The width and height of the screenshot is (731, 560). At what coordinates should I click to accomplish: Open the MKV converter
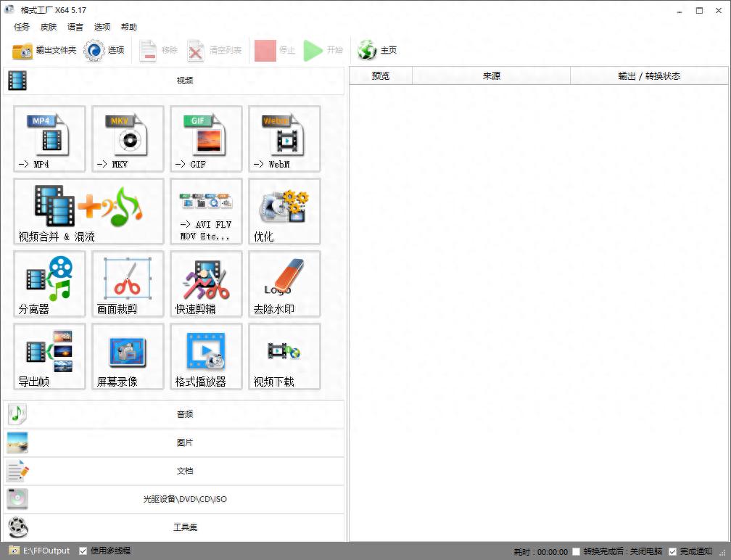(x=127, y=139)
